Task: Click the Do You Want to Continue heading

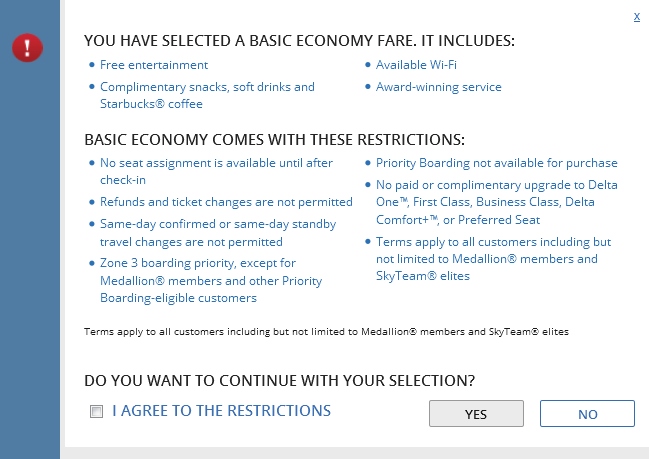Action: (279, 381)
